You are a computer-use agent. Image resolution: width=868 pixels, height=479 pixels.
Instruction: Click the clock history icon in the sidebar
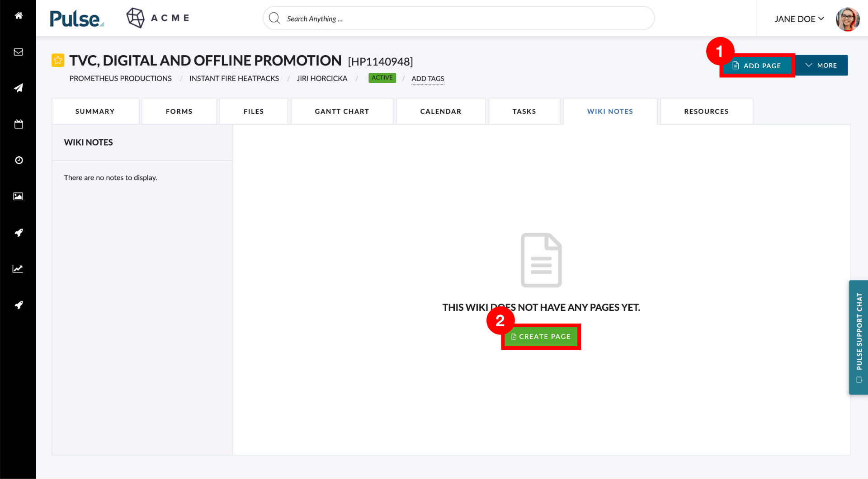(x=18, y=160)
